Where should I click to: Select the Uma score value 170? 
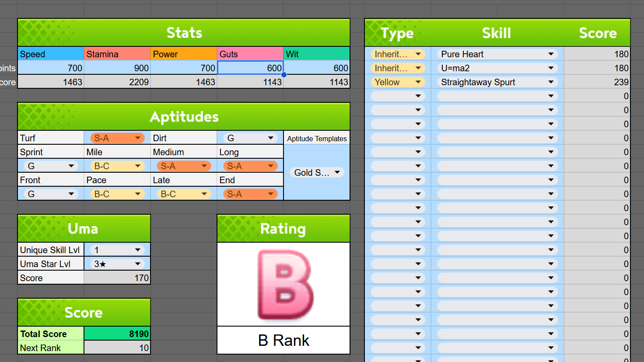(x=117, y=278)
